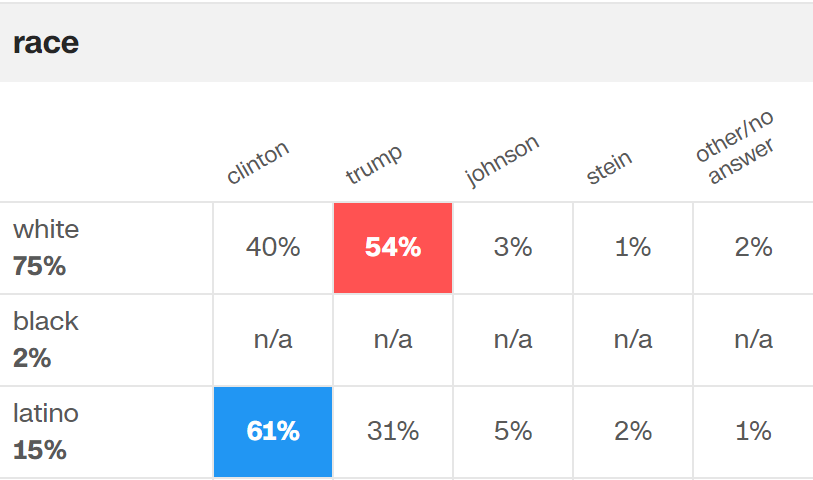Select the johnson column header
Viewport: 813px width, 480px height.
click(502, 160)
